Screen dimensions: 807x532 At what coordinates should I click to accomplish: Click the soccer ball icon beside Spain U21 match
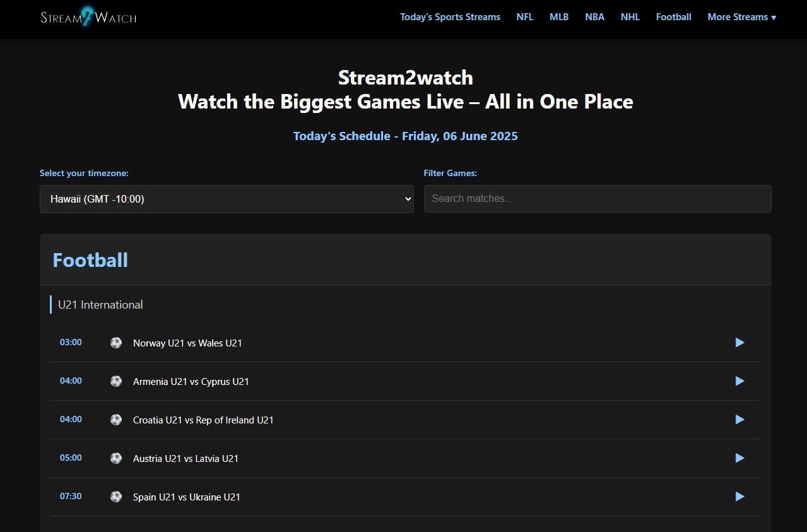[116, 497]
